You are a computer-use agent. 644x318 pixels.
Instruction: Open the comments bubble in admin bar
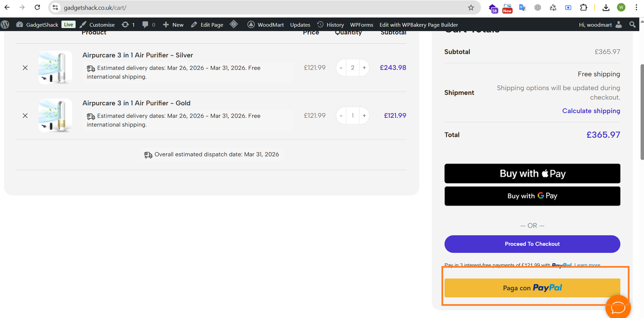click(148, 24)
